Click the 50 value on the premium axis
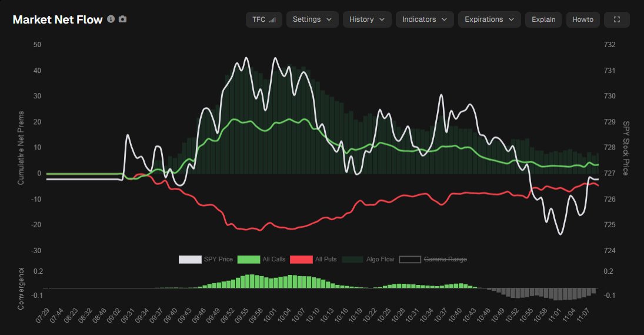This screenshot has height=335, width=644. point(38,45)
